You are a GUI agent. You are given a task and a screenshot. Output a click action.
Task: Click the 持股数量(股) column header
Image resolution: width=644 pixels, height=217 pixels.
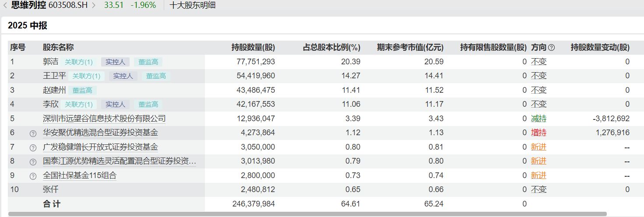pos(253,48)
